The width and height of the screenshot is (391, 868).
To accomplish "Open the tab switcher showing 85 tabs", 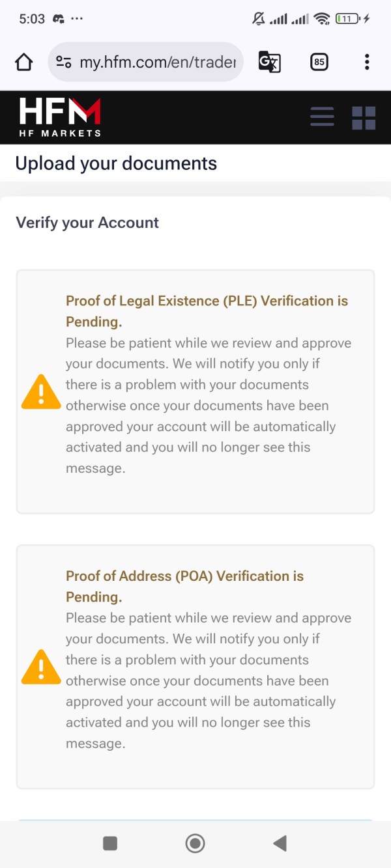I will tap(319, 63).
